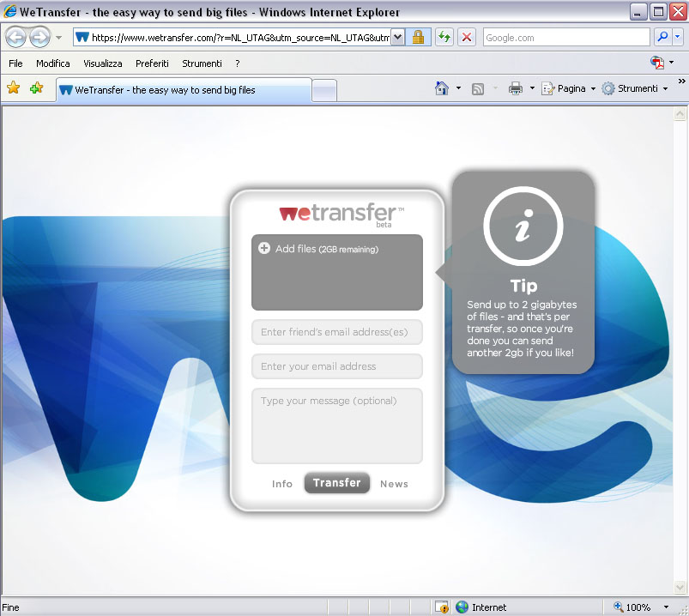This screenshot has width=689, height=616.
Task: Click the 'Fine' status bar text
Action: pos(10,607)
